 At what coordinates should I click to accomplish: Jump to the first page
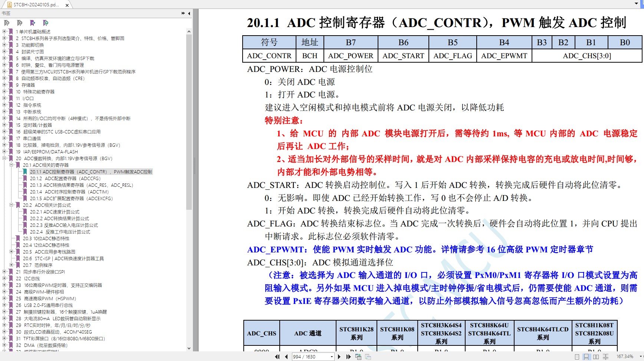coord(277,357)
